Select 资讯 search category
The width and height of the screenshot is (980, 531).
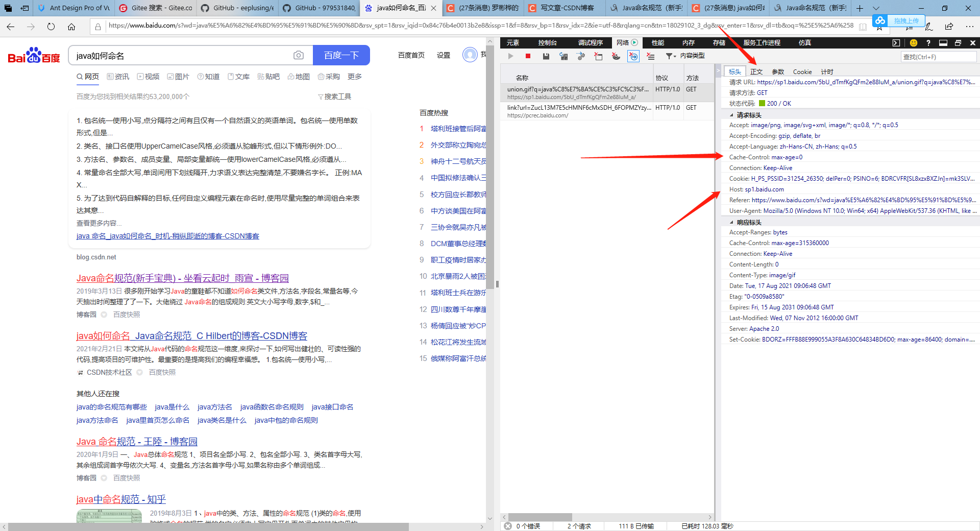click(118, 77)
